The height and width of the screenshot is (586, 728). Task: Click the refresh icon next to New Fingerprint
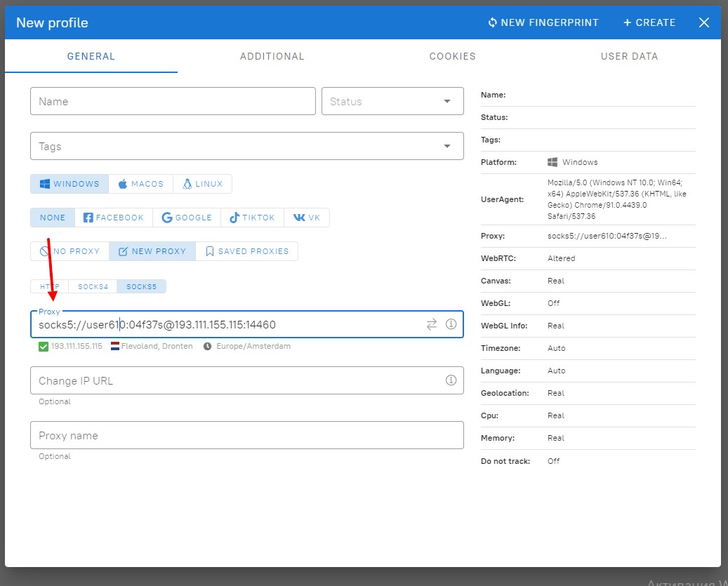pyautogui.click(x=493, y=22)
